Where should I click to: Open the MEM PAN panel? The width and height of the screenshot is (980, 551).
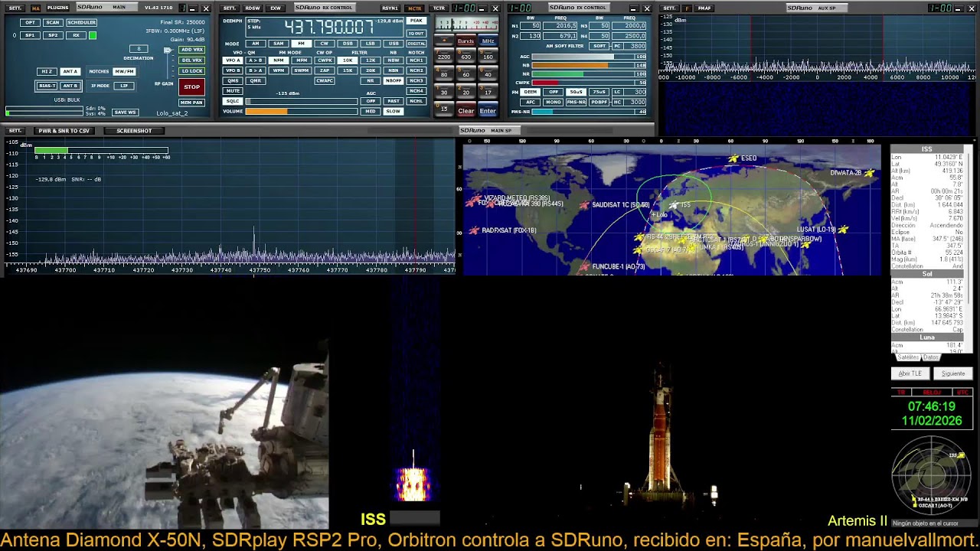[x=191, y=103]
